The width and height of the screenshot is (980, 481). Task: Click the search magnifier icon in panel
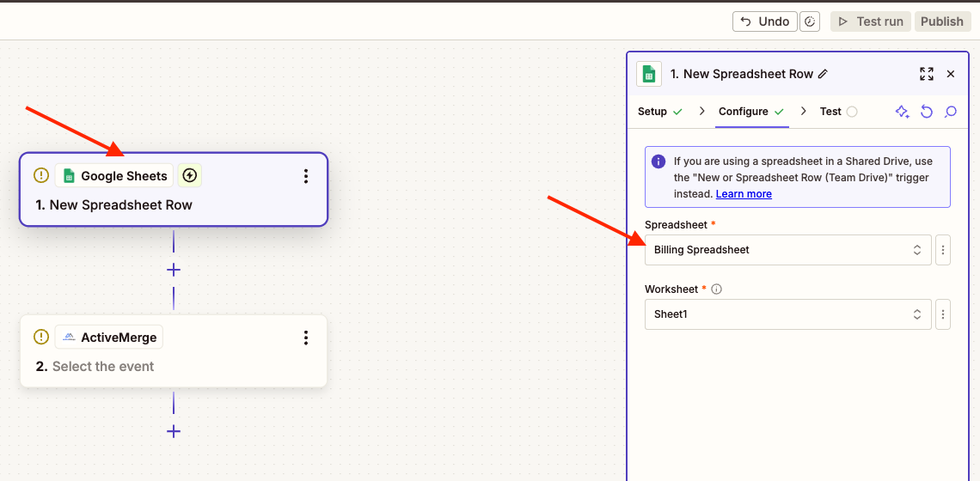(951, 112)
